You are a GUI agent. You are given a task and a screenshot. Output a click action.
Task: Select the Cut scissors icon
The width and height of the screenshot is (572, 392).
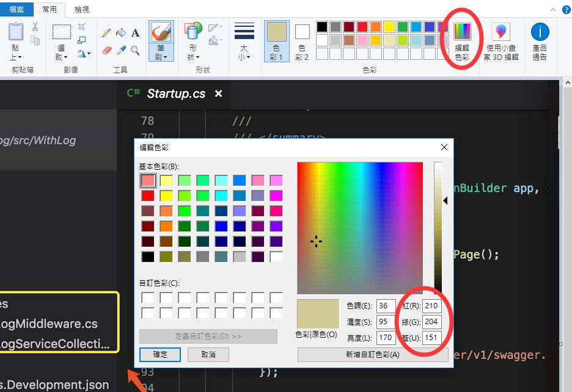35,27
